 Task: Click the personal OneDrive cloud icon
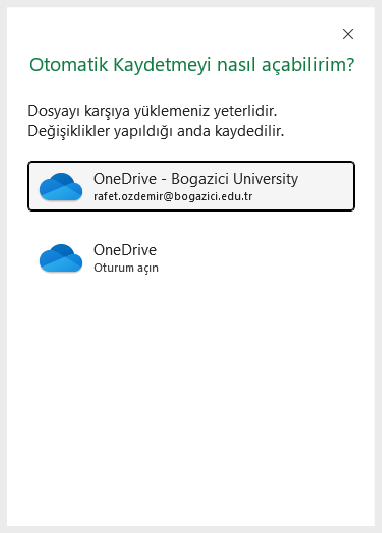pos(61,258)
